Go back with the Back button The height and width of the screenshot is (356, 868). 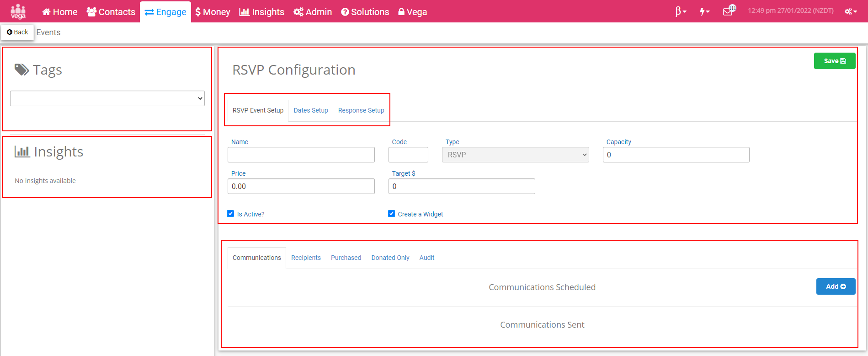click(17, 32)
